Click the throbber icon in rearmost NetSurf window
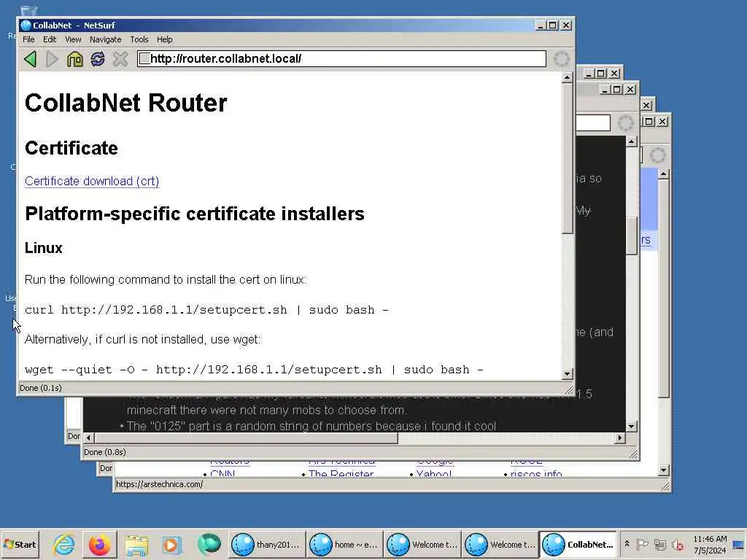Screen dimensions: 747x560 click(x=658, y=155)
